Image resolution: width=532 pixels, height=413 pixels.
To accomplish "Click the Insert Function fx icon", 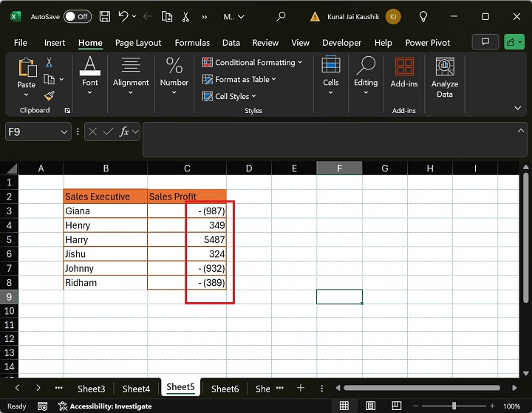I will click(x=125, y=132).
